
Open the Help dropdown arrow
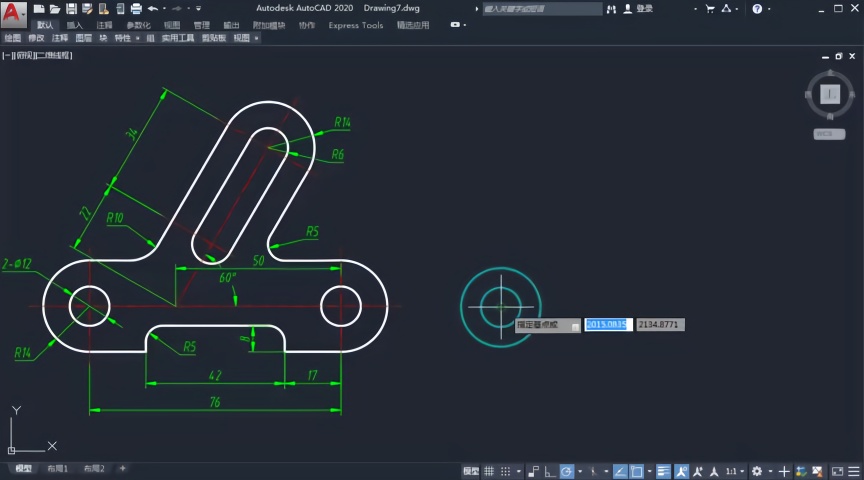pos(769,9)
